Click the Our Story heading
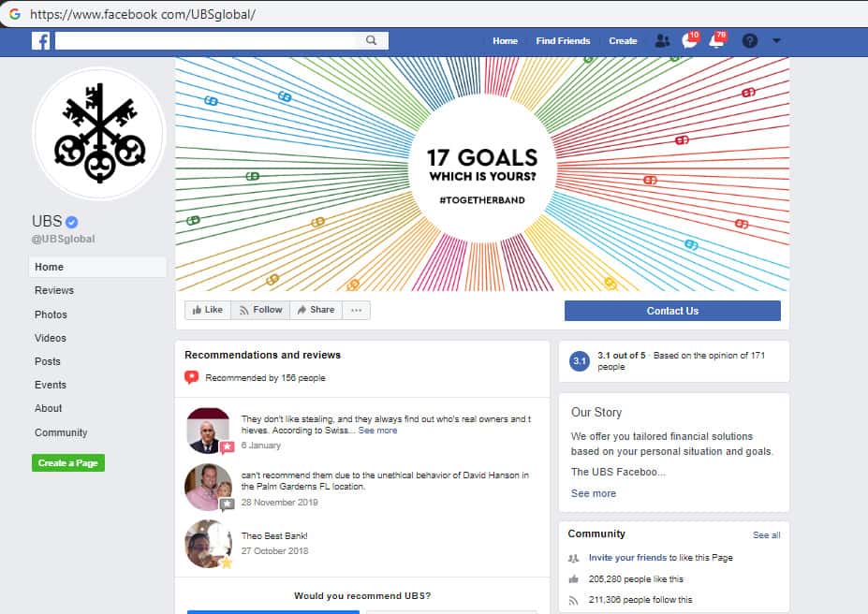868x614 pixels. (x=596, y=413)
